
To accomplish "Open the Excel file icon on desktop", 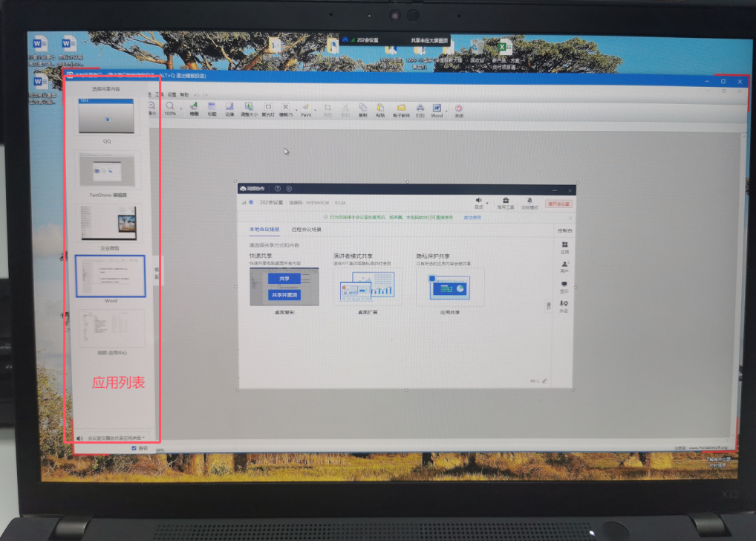I will coord(505,49).
